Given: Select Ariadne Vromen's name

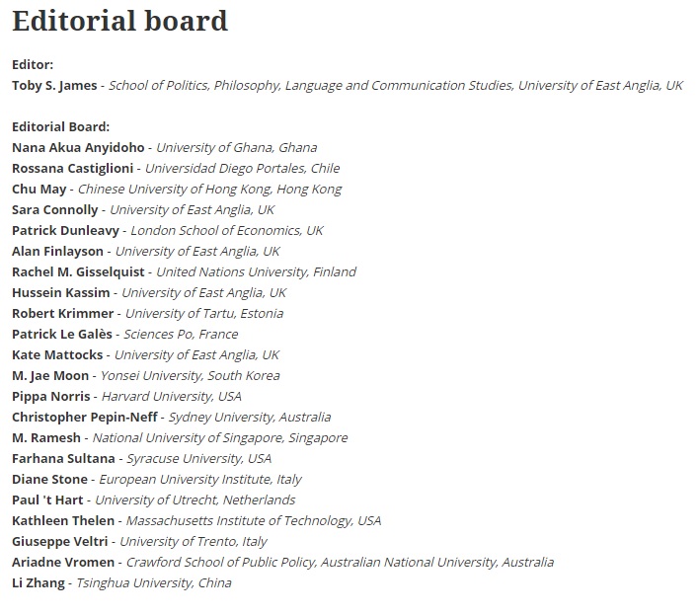Looking at the screenshot, I should click(63, 563).
